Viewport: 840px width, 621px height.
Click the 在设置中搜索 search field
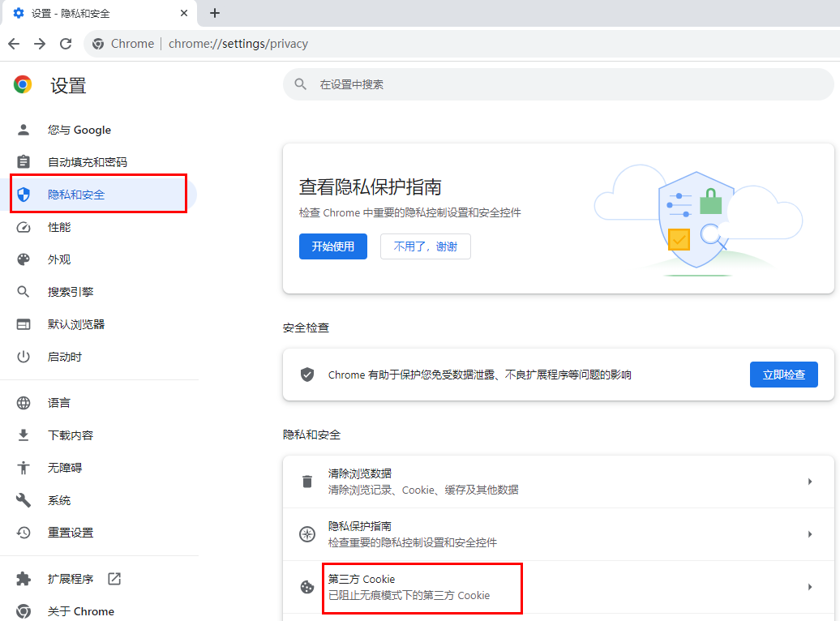pyautogui.click(x=558, y=84)
